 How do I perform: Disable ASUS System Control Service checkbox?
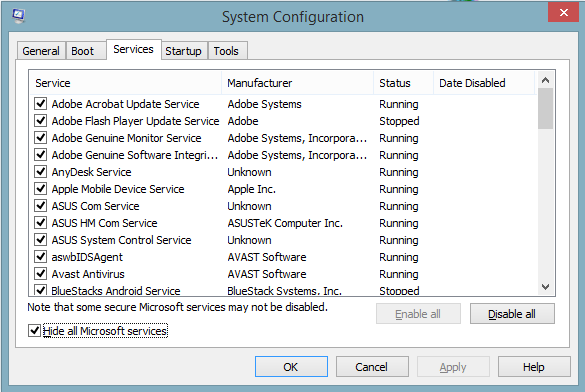(x=40, y=239)
